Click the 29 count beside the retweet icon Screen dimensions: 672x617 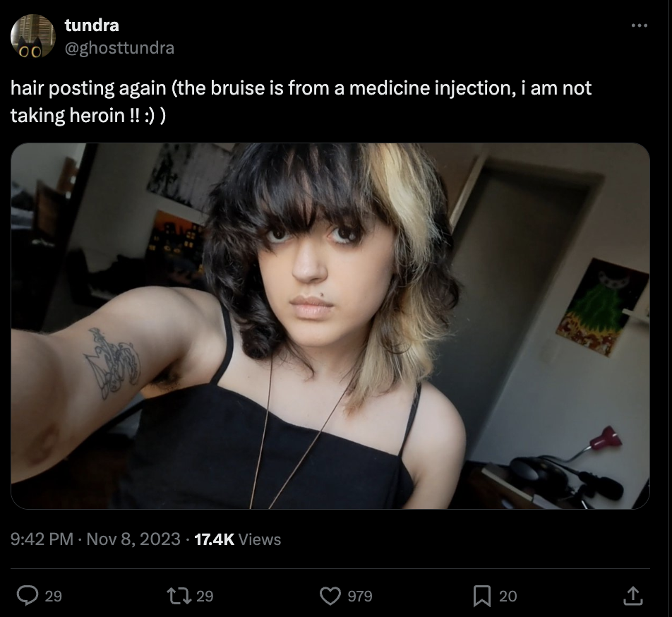[x=205, y=596]
